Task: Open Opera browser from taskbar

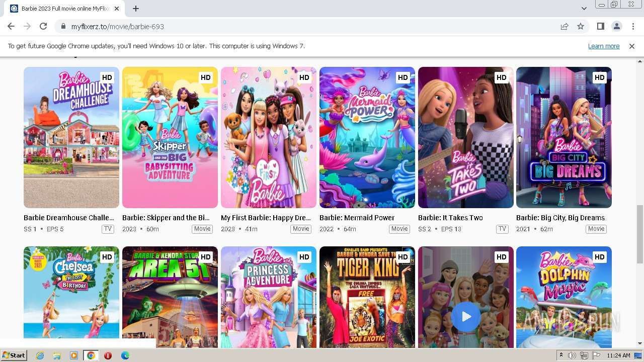Action: tap(108, 355)
